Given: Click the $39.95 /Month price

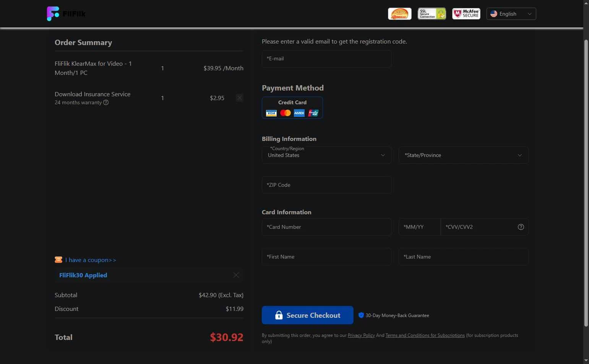Looking at the screenshot, I should [x=223, y=68].
